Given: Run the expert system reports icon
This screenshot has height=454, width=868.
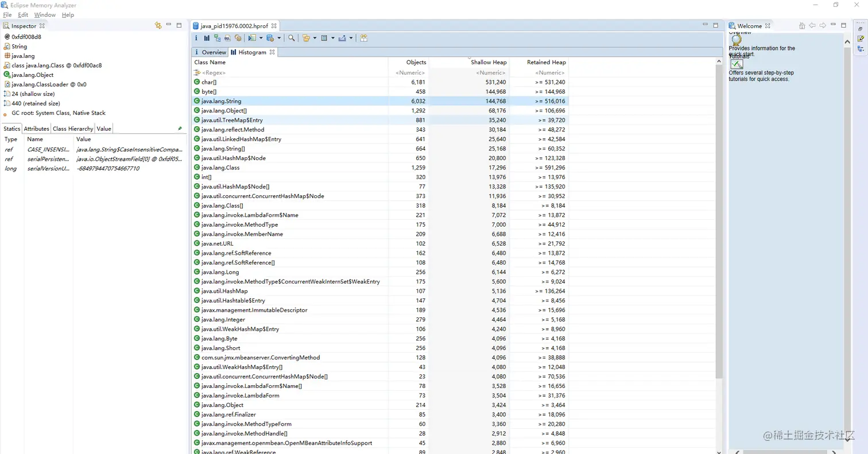Looking at the screenshot, I should (251, 38).
